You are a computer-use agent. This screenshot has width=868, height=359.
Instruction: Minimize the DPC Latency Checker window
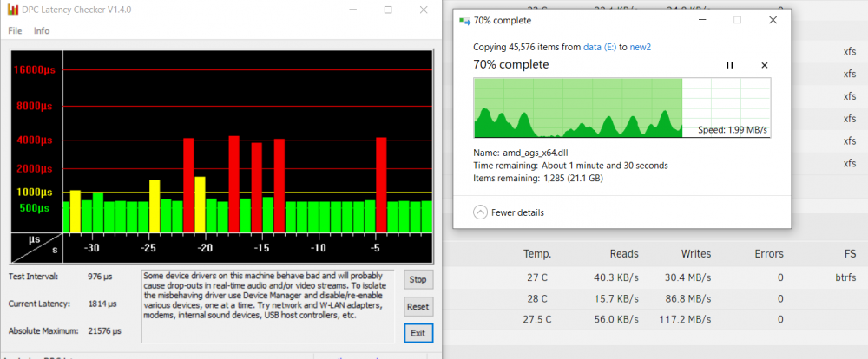pos(352,10)
